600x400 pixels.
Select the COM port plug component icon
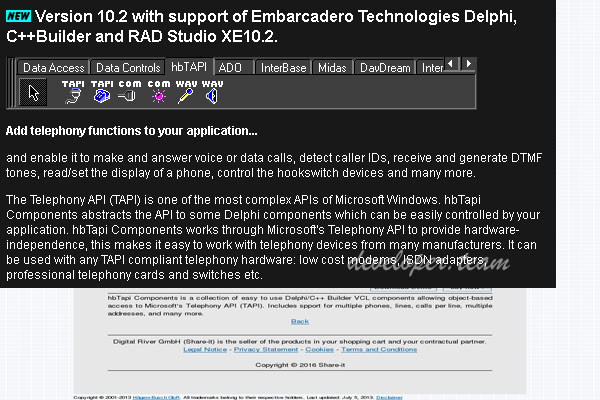129,93
